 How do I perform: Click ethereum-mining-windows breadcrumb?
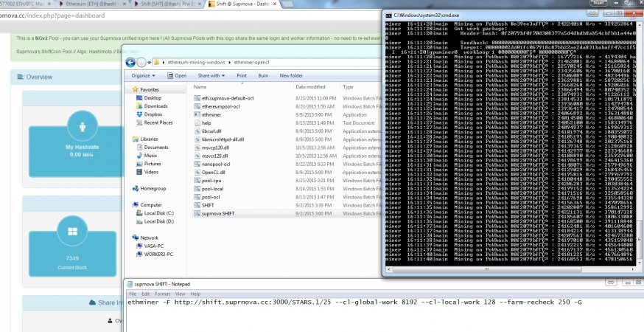pyautogui.click(x=196, y=63)
